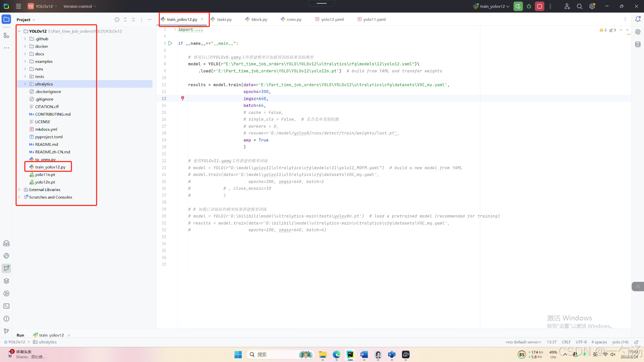
Task: Open the yolo12.yaml editor tab
Action: click(332, 19)
